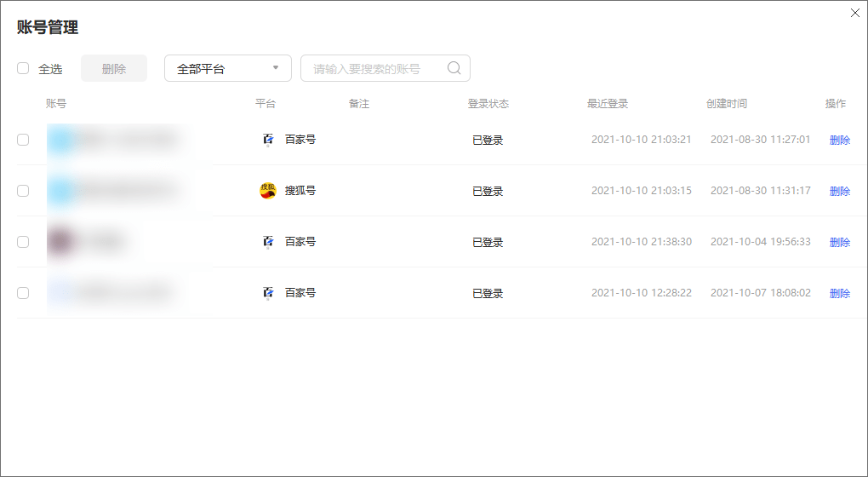Delete the 搜狐号 account via 删除 link

click(840, 191)
